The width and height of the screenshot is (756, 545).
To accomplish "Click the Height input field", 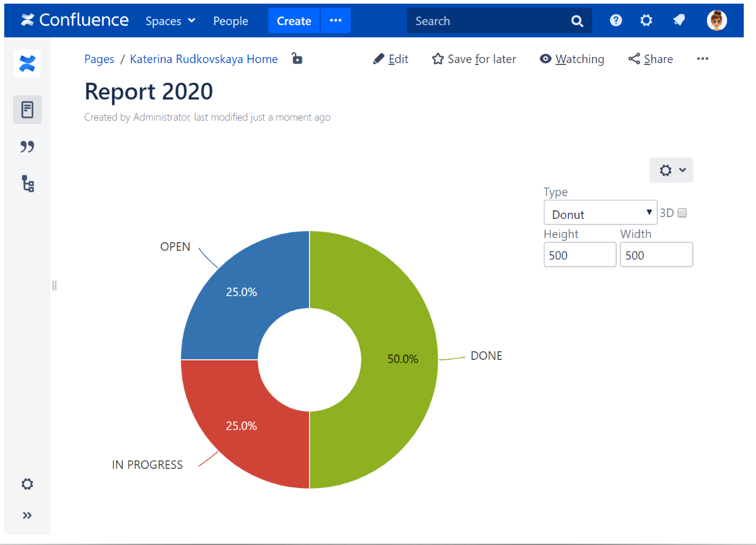I will 579,255.
